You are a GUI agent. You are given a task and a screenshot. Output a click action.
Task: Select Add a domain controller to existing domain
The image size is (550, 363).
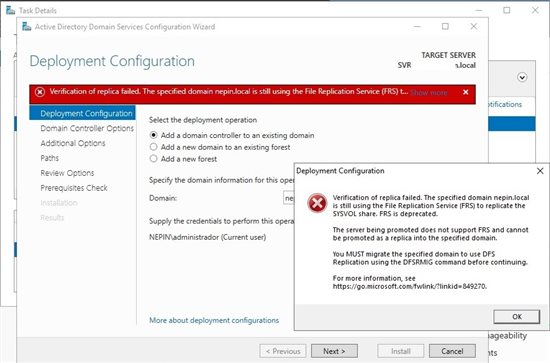click(x=153, y=135)
